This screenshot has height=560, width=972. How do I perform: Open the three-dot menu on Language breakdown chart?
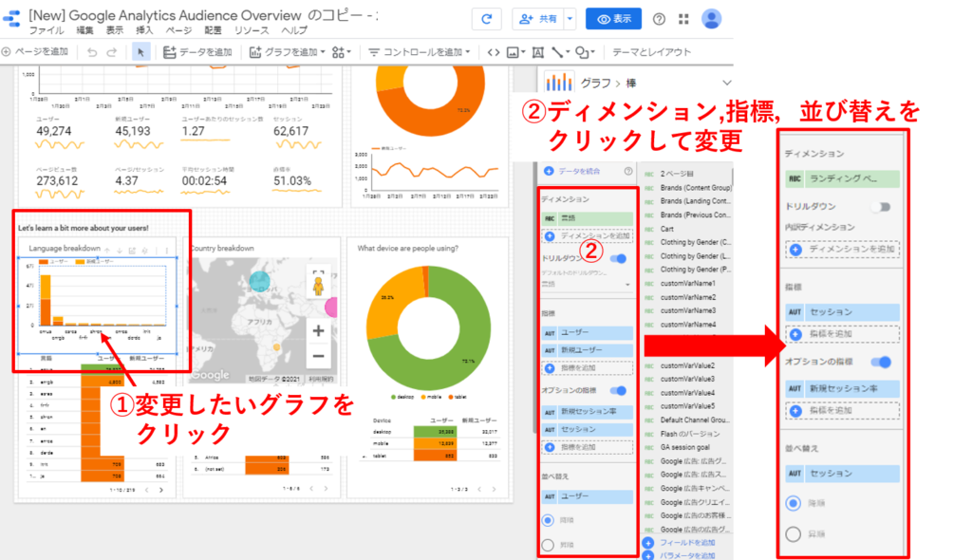pyautogui.click(x=167, y=250)
